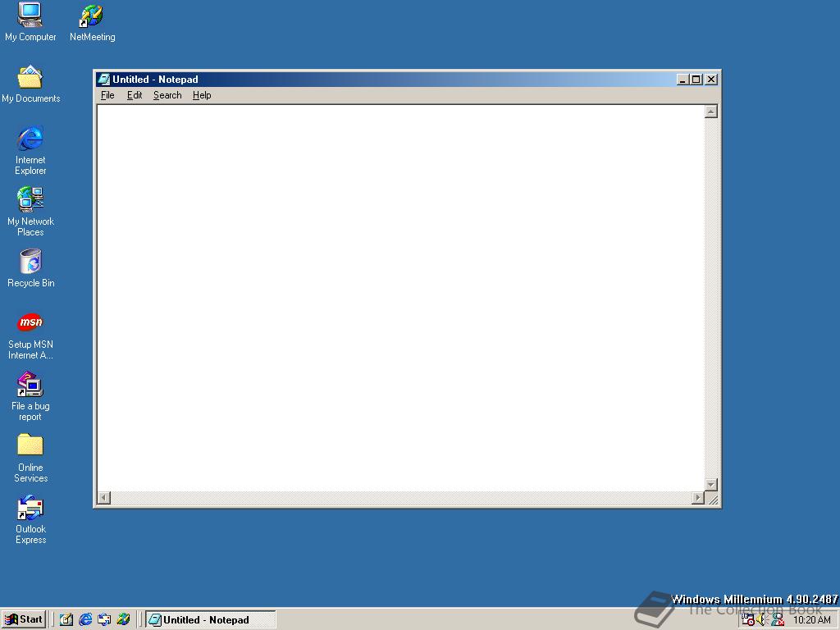The height and width of the screenshot is (630, 840).
Task: Click the Start button
Action: tap(24, 619)
